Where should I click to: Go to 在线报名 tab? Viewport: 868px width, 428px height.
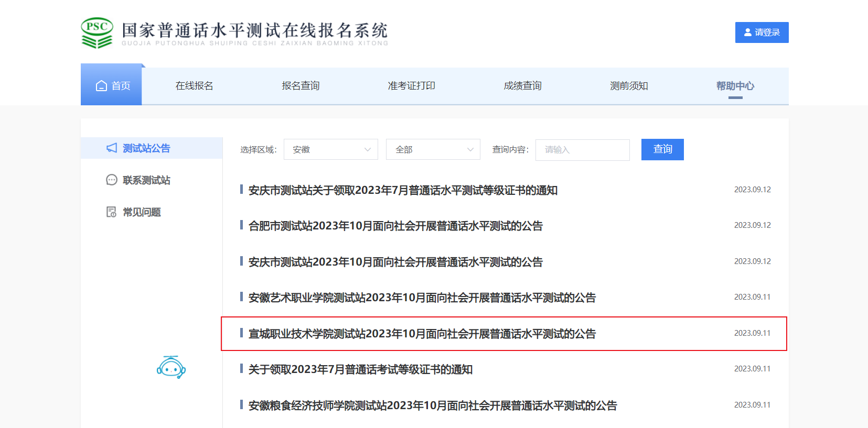coord(195,86)
